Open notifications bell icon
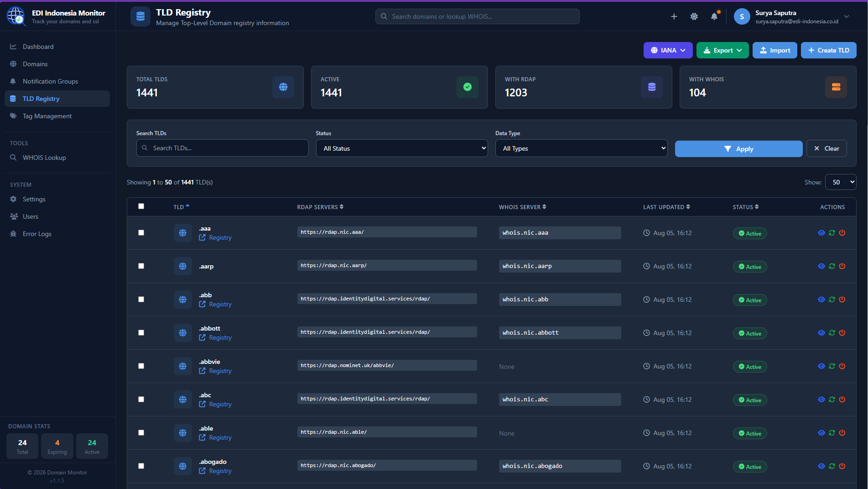The image size is (868, 489). point(714,16)
